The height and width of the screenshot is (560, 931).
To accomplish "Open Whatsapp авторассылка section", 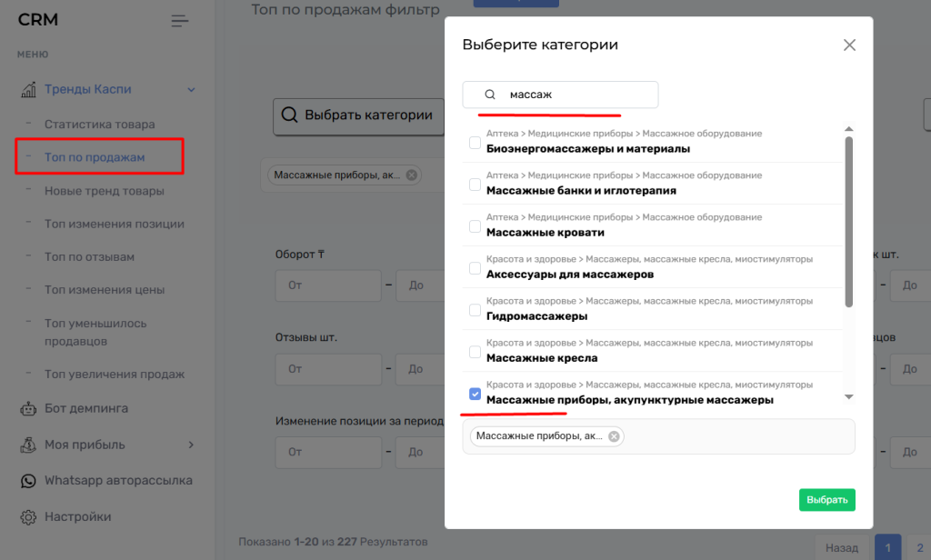I will 118,480.
